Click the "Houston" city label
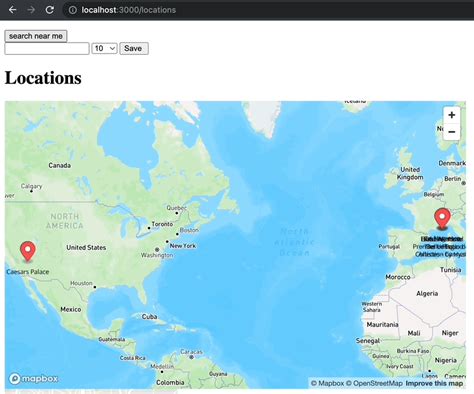This screenshot has width=474, height=394. point(81,283)
